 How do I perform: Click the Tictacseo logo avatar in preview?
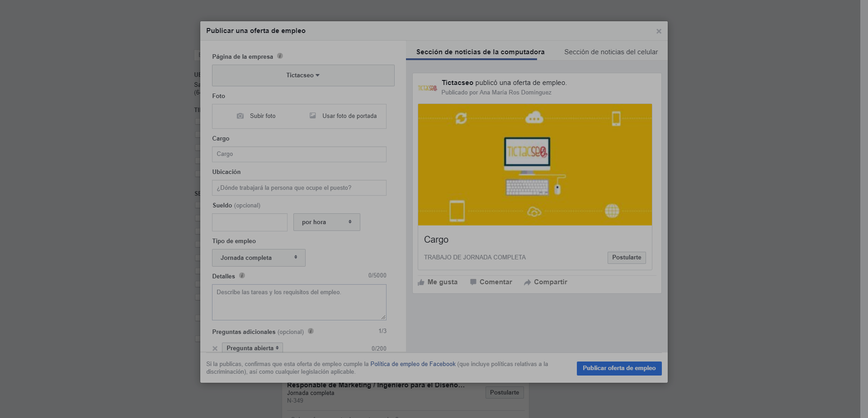427,88
